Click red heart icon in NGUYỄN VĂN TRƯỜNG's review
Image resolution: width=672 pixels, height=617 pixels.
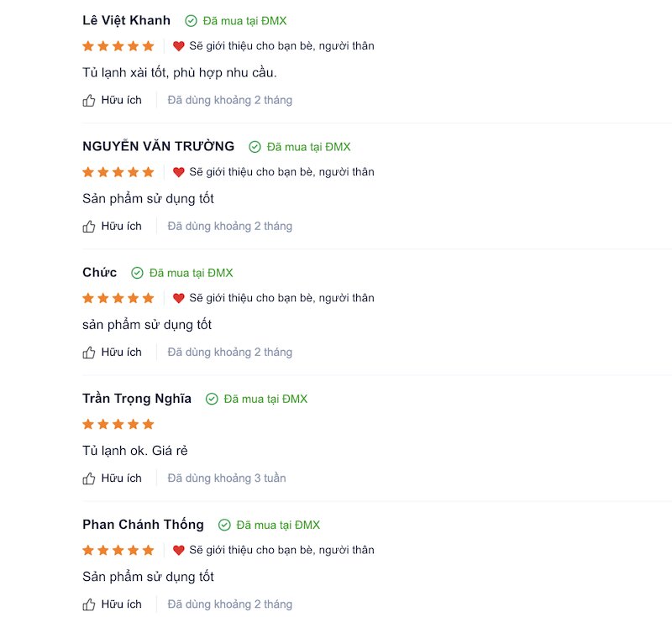tap(179, 172)
